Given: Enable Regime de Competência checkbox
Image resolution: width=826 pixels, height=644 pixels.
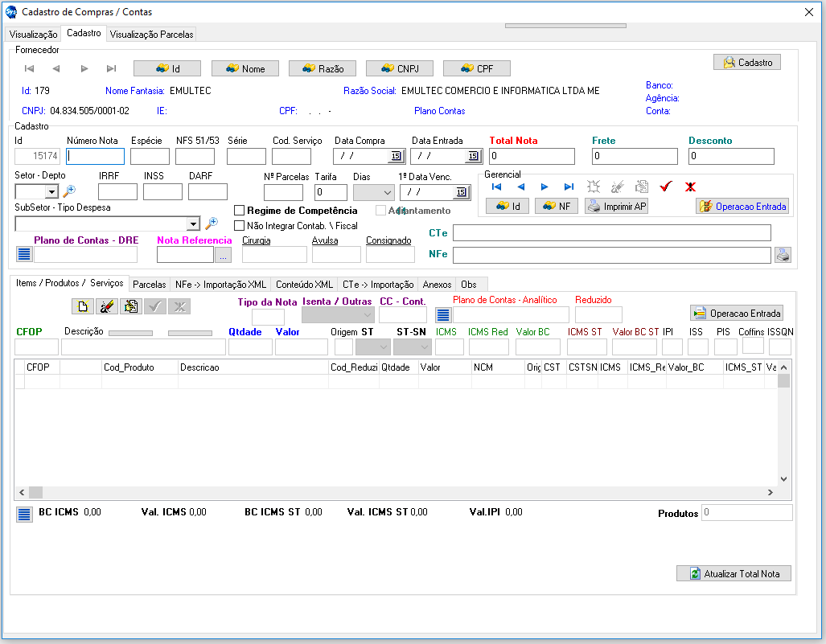Looking at the screenshot, I should pos(239,211).
